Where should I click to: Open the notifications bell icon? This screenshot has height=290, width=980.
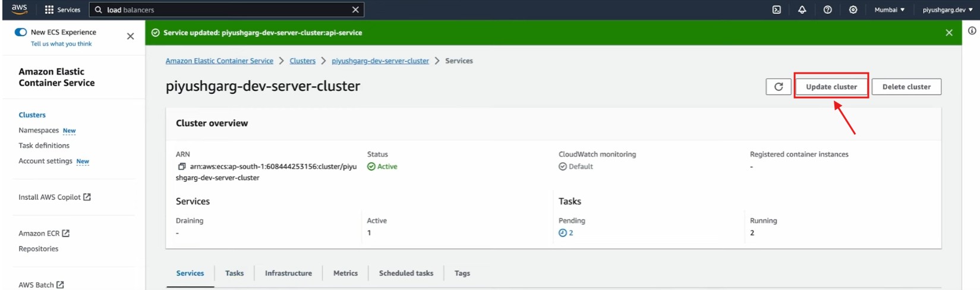(802, 10)
